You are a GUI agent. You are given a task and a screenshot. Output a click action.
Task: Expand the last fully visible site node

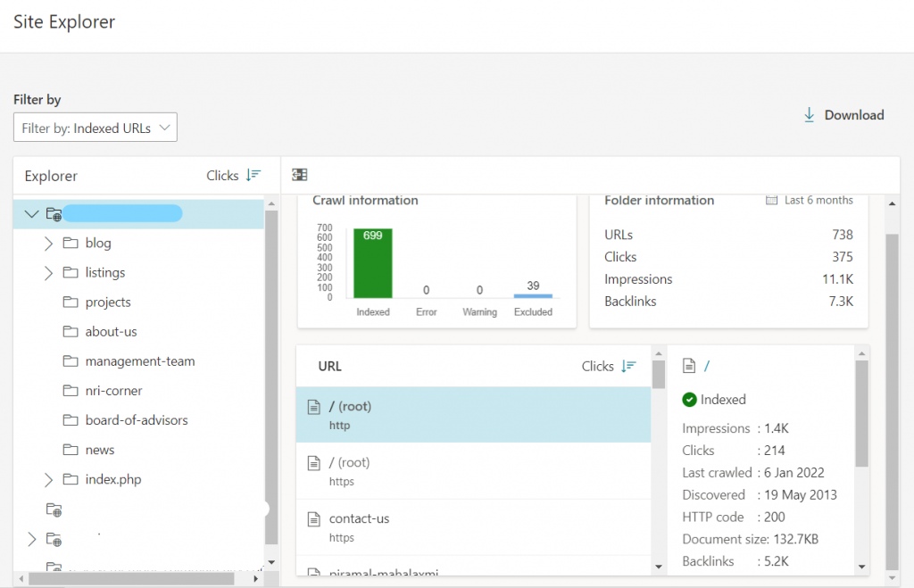click(31, 540)
